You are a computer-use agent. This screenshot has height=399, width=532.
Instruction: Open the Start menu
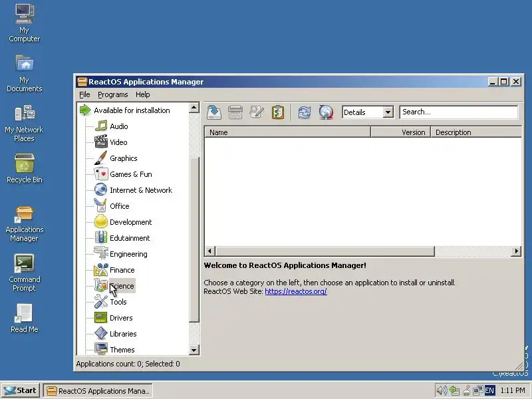click(21, 390)
